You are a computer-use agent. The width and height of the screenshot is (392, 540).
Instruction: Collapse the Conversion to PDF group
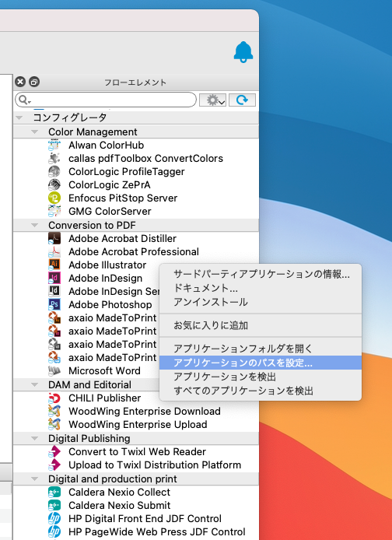point(34,225)
